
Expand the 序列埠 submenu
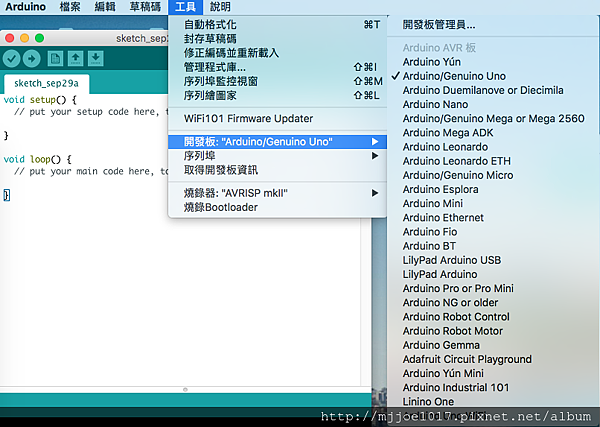(277, 156)
